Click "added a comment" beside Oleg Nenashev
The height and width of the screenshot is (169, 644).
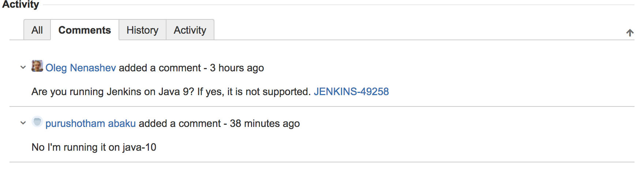tap(160, 68)
